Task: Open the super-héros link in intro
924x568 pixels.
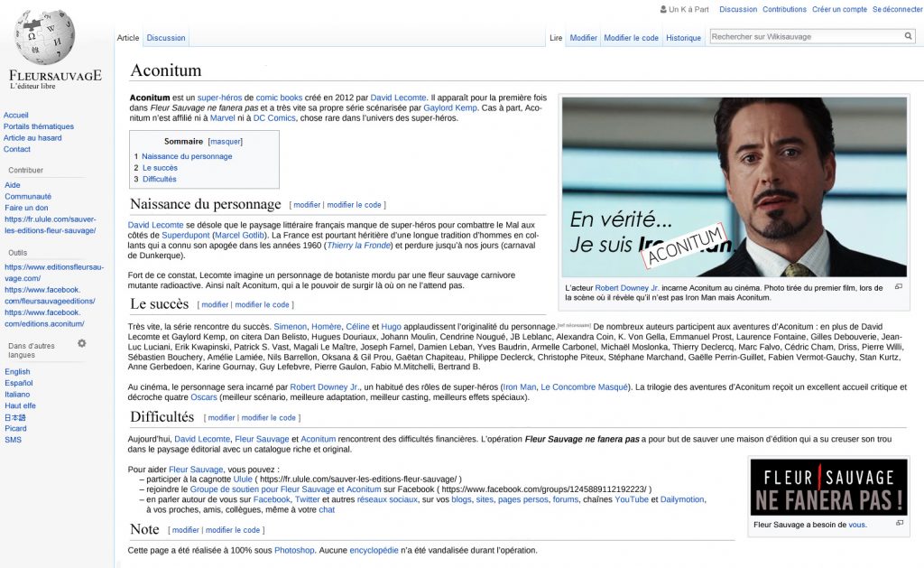Action: pos(219,98)
